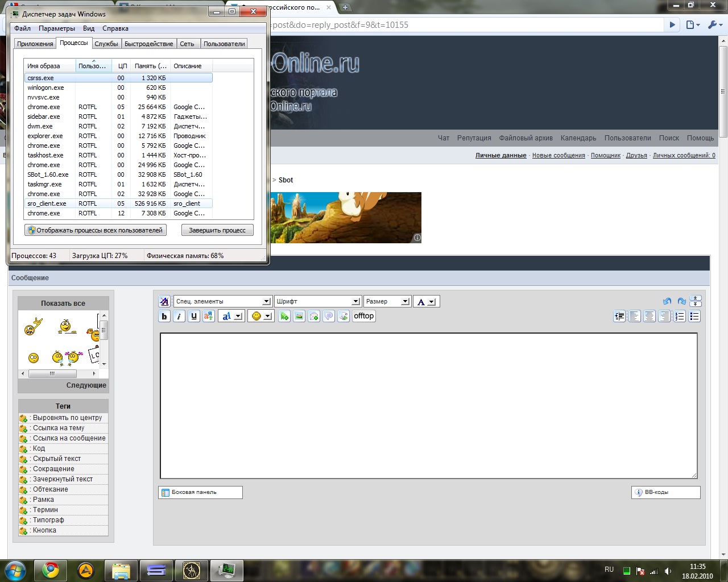The height and width of the screenshot is (582, 728).
Task: Select the sro_client.exe process row
Action: 118,203
